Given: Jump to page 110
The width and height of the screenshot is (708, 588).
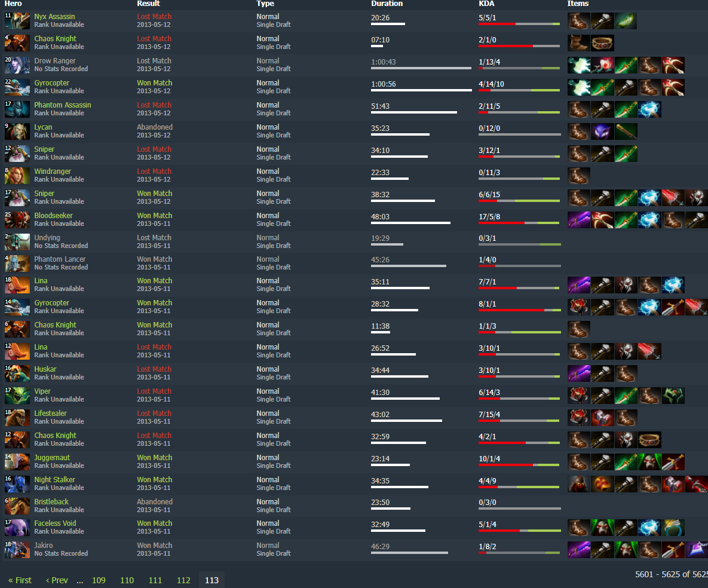Looking at the screenshot, I should point(127,580).
